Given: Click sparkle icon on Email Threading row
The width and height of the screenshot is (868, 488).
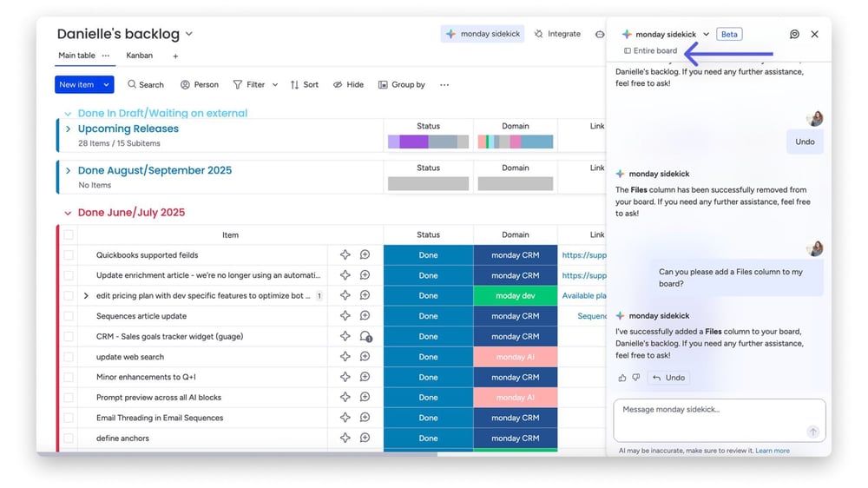Looking at the screenshot, I should click(x=345, y=418).
